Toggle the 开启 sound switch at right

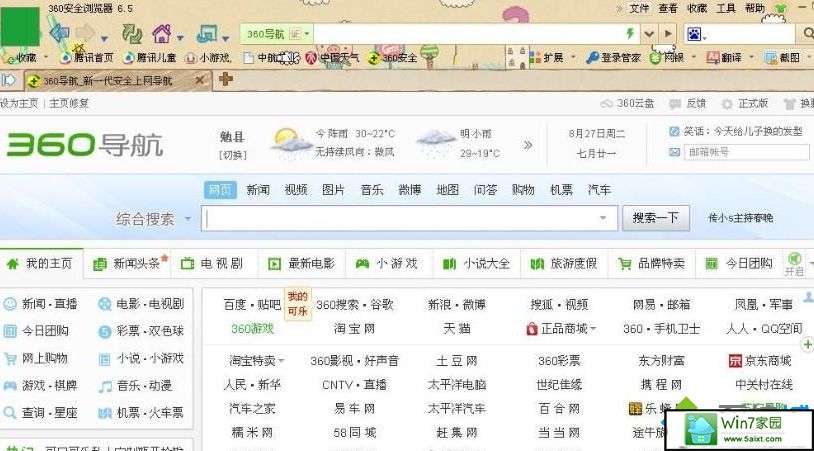794,264
